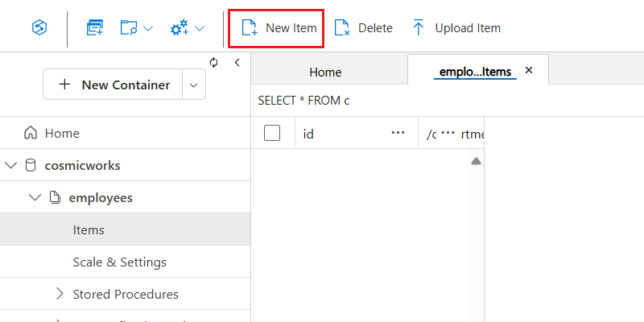Click the new SQL query toolbar icon
The height and width of the screenshot is (322, 644).
pyautogui.click(x=95, y=28)
